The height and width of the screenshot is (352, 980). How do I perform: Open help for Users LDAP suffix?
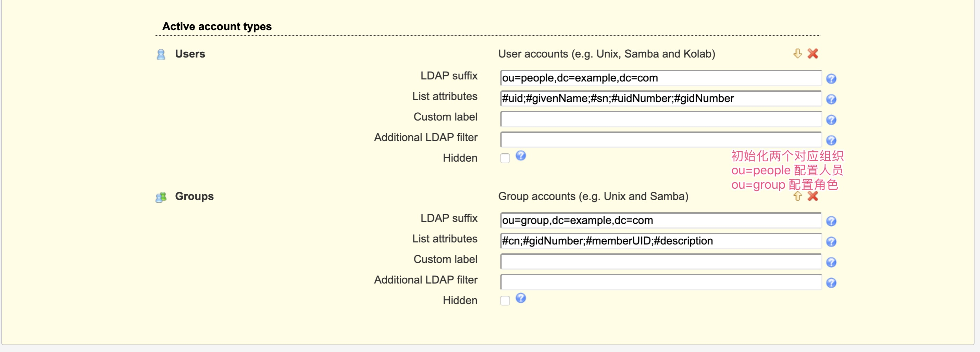[832, 79]
